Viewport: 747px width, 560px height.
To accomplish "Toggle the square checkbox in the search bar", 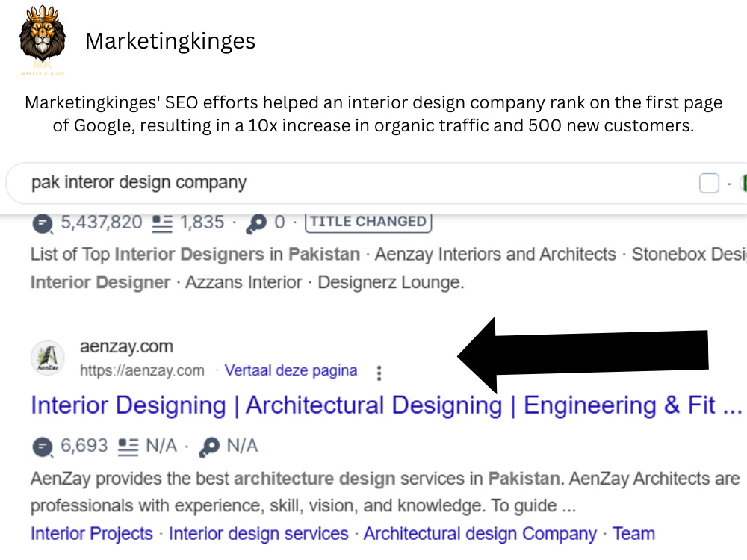I will [709, 184].
